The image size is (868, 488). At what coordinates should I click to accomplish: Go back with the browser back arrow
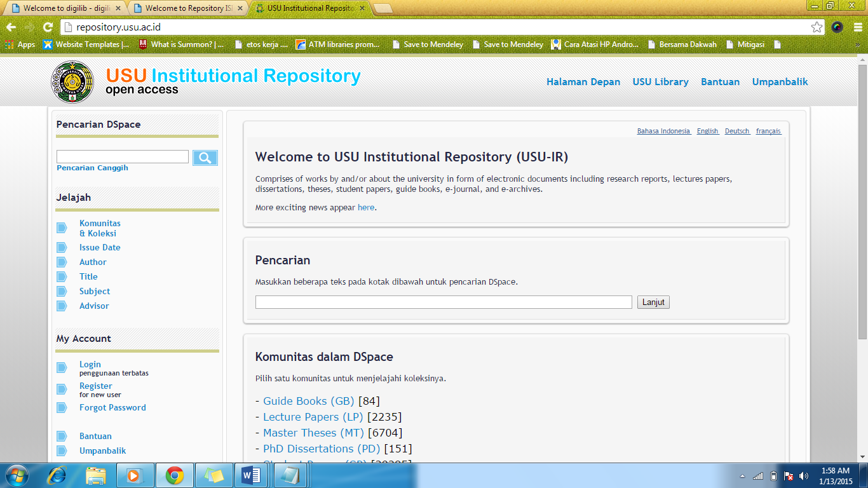coord(11,27)
